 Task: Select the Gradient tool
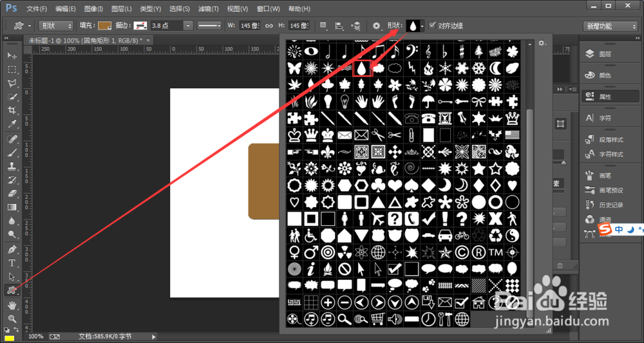pos(12,207)
